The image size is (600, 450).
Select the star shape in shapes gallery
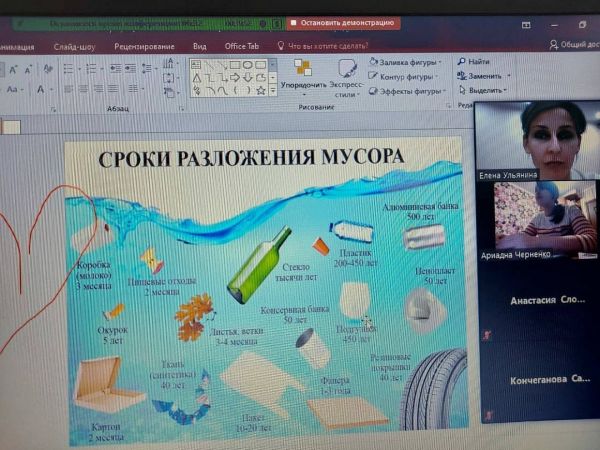click(260, 90)
